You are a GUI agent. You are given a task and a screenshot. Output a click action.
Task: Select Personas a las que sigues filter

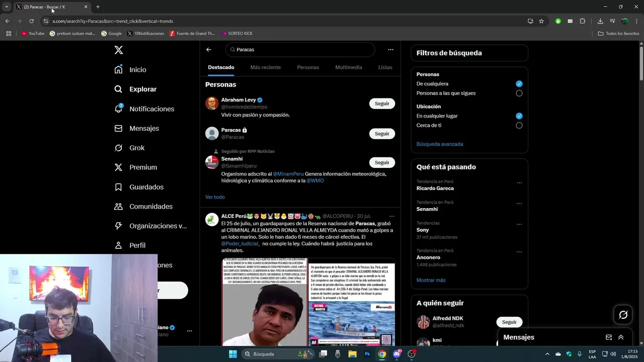point(519,93)
